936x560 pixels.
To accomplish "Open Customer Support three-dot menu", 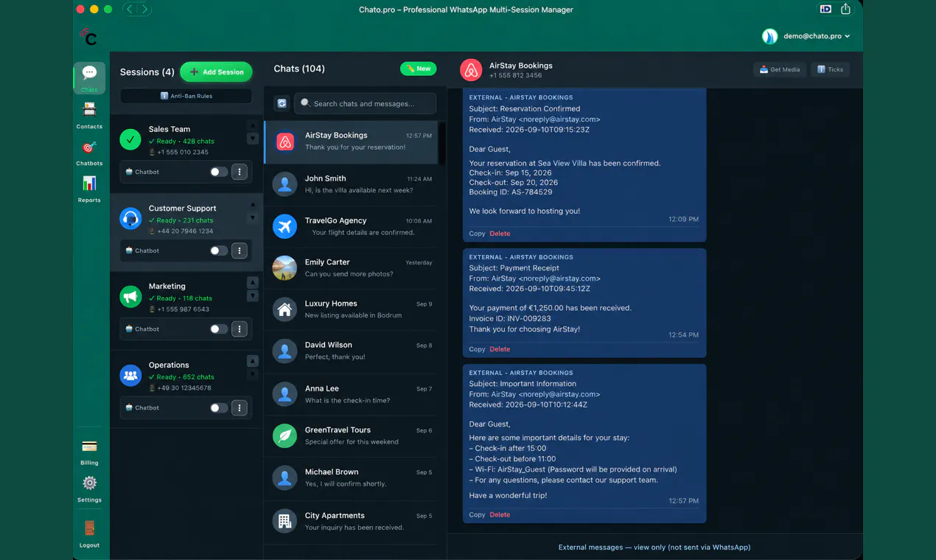I will (x=240, y=251).
